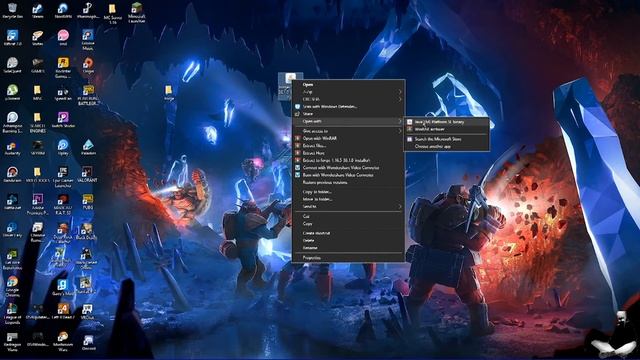Open Properties from the context menu
Viewport: 640px width, 360px height.
tap(349, 258)
